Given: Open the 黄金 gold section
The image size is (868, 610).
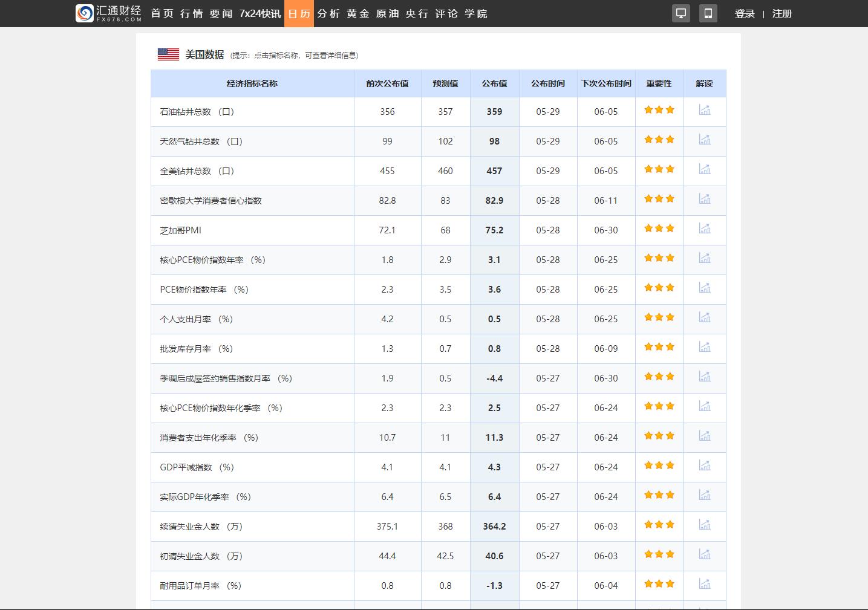Looking at the screenshot, I should pos(357,13).
